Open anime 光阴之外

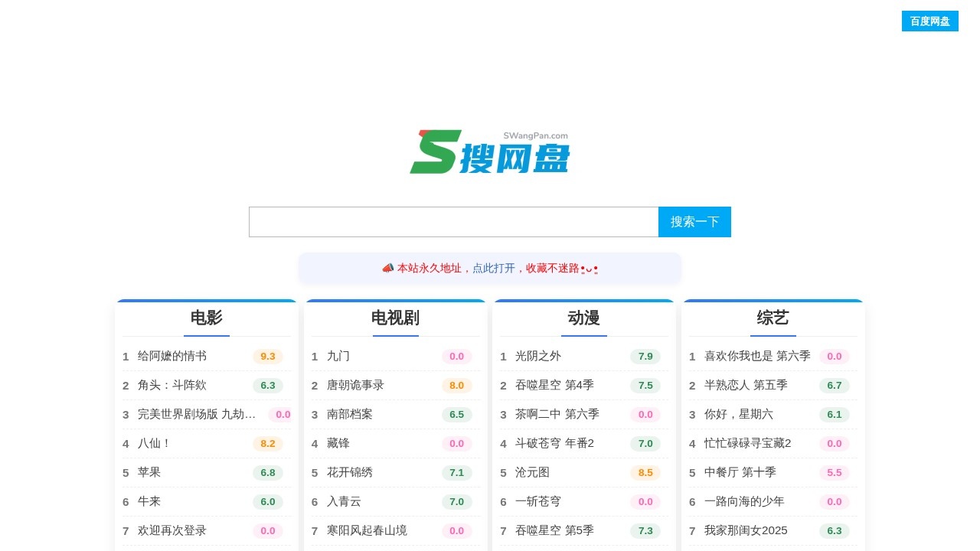click(538, 356)
